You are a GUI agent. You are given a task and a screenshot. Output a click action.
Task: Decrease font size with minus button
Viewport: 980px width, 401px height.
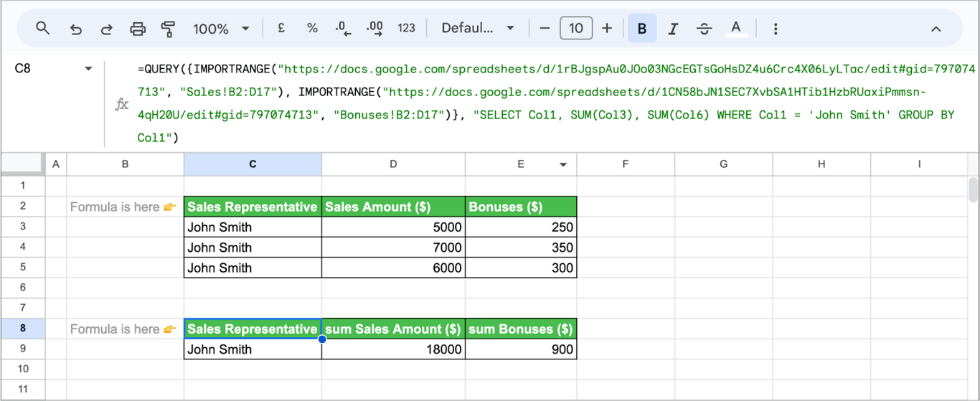coord(545,29)
